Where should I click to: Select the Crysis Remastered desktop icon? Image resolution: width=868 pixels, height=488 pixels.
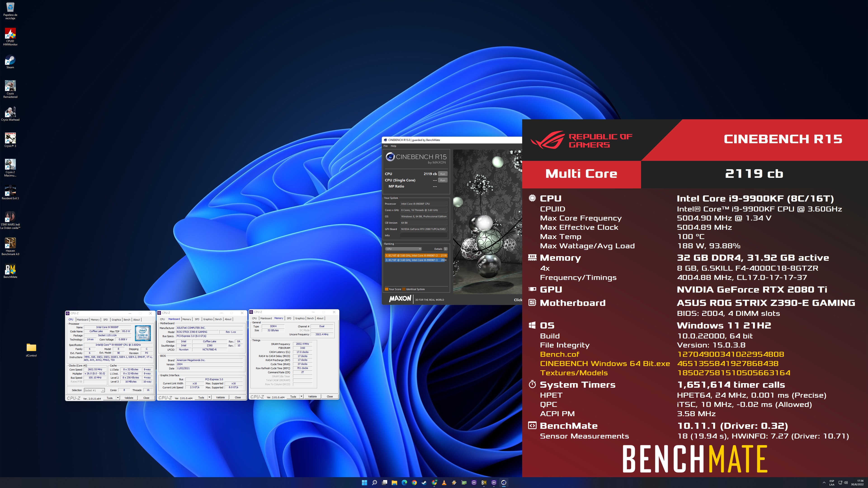10,89
